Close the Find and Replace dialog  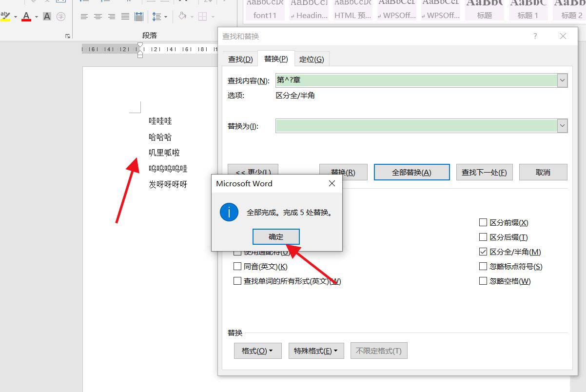563,36
